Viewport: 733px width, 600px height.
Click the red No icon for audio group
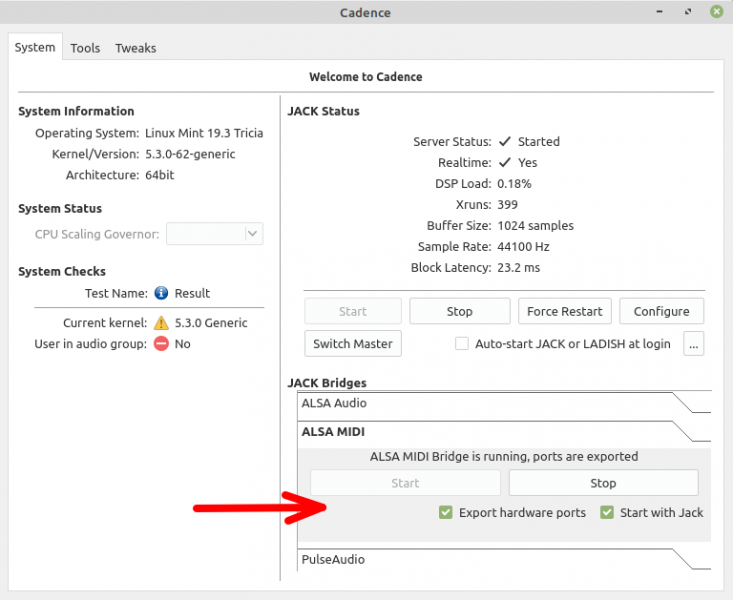point(161,344)
